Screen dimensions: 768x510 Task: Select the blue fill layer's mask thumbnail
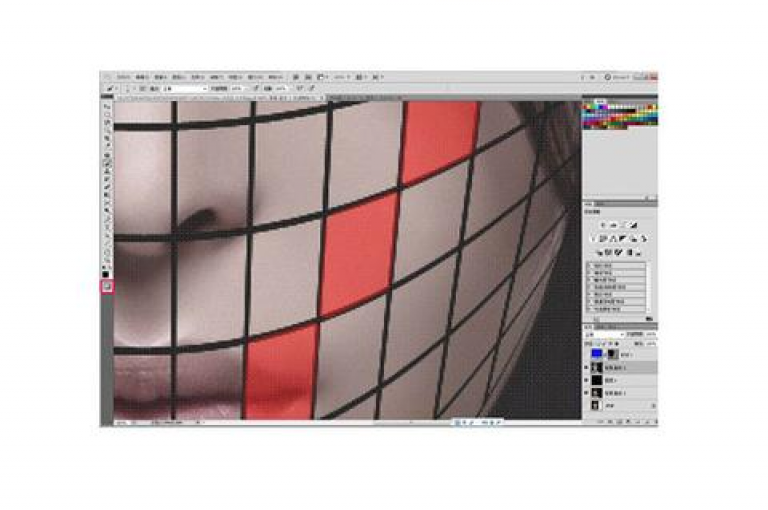(613, 353)
